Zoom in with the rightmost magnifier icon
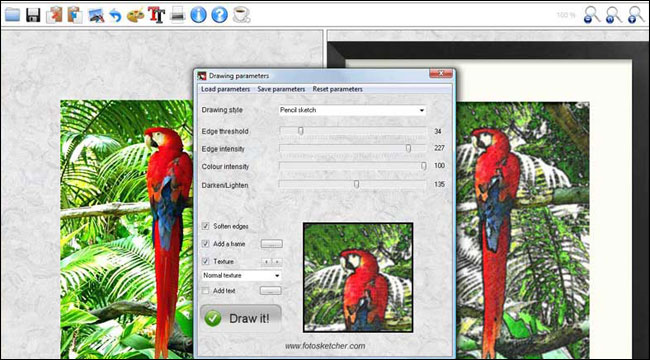The image size is (650, 360). click(x=636, y=15)
